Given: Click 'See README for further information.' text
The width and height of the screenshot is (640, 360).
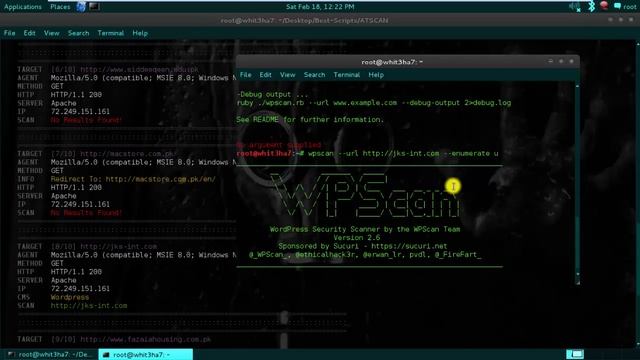Looking at the screenshot, I should [310, 120].
